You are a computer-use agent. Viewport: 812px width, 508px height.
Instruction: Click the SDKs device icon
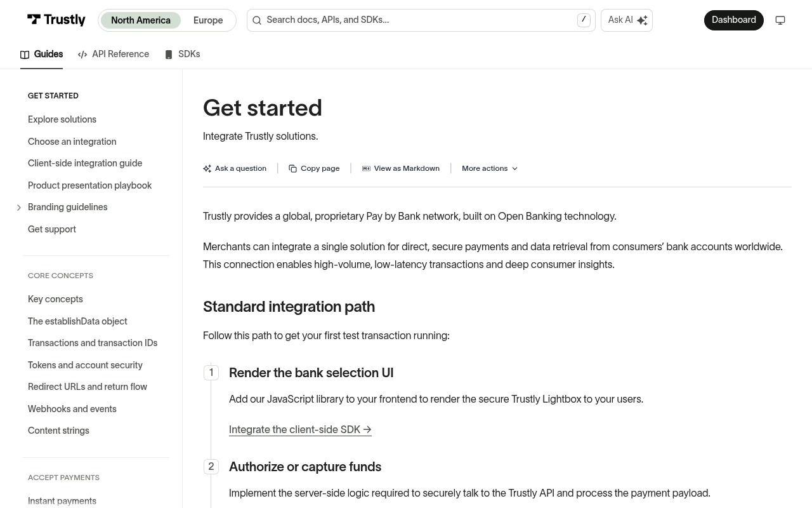click(x=169, y=55)
